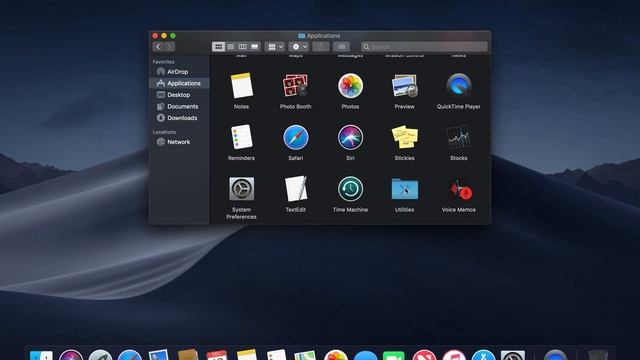Open the Notes app icon in Applications
This screenshot has width=640, height=360.
[241, 86]
